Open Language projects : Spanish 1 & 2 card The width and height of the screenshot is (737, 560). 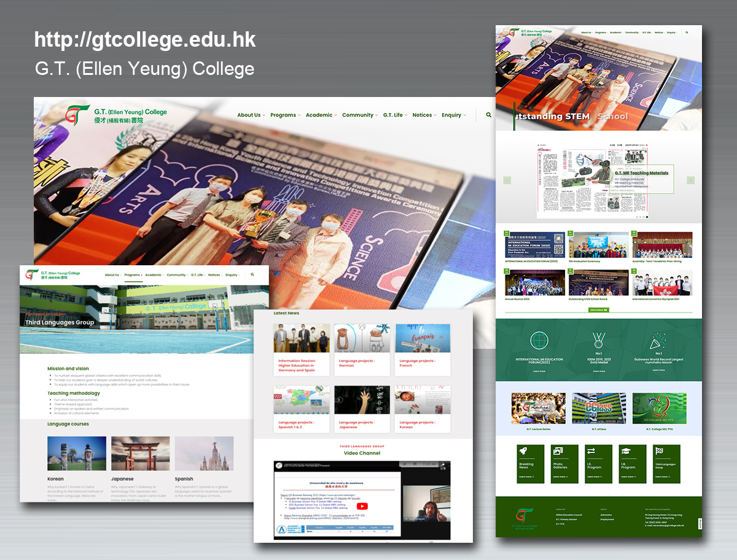[x=302, y=409]
